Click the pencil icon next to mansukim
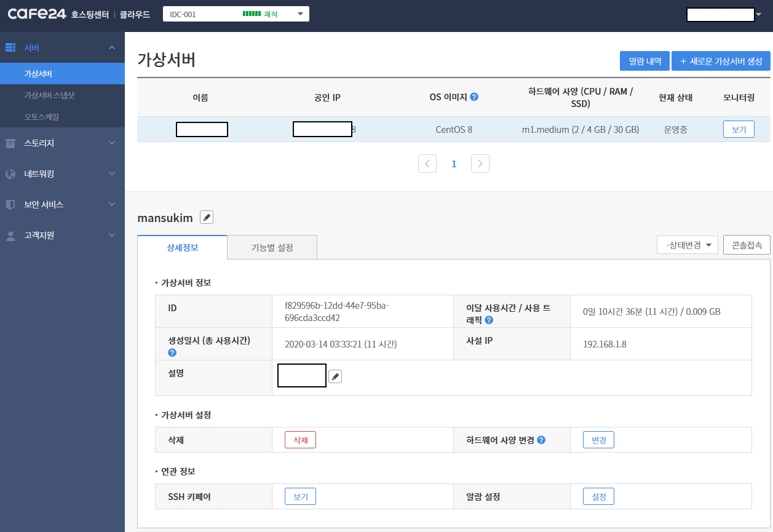This screenshot has height=532, width=773. [207, 218]
